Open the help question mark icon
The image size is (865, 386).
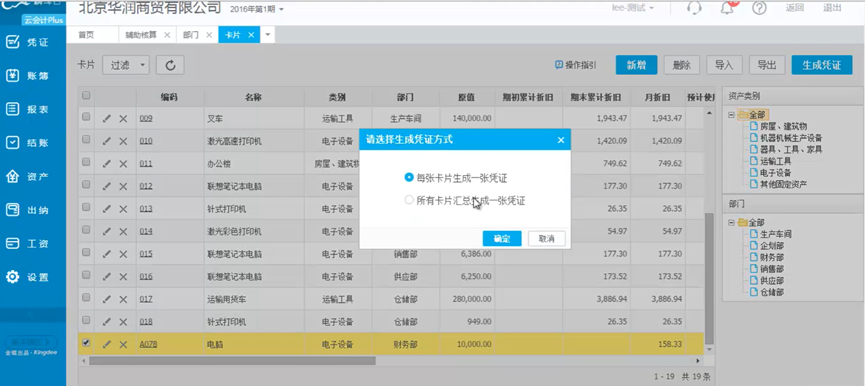tap(760, 8)
